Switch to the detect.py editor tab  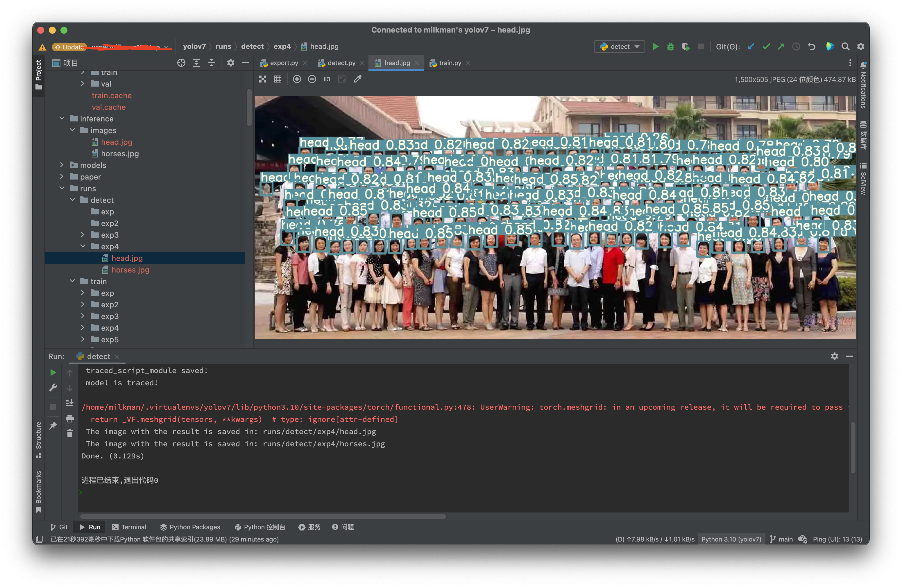tap(341, 63)
